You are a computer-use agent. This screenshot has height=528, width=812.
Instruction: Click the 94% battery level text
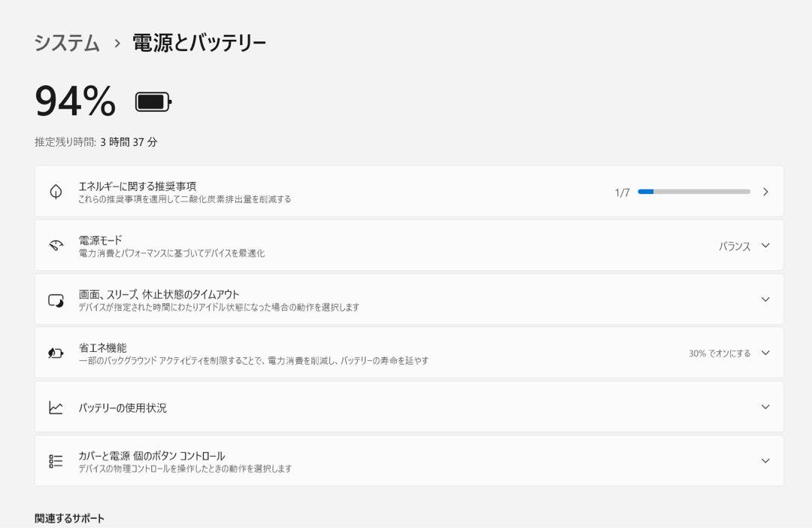point(76,101)
